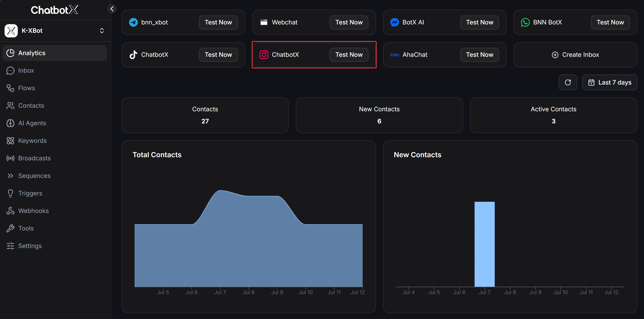Viewport: 644px width, 319px height.
Task: Click Test Now for BNN BotX
Action: point(610,22)
